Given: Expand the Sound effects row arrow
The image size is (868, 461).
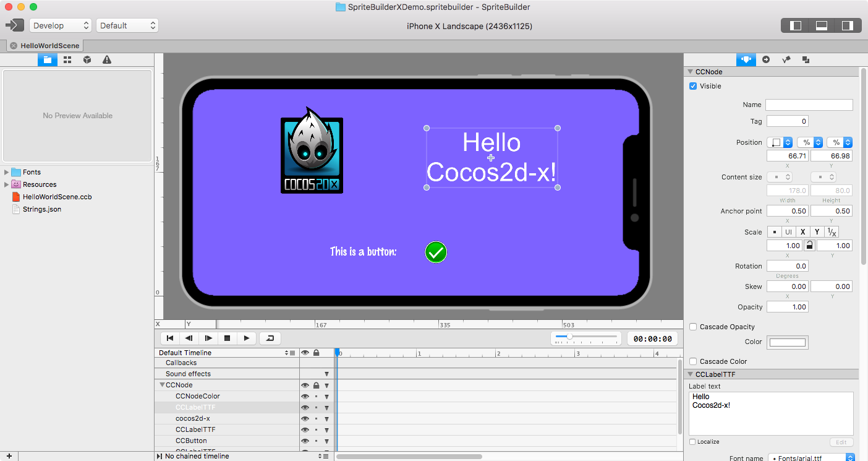Looking at the screenshot, I should click(x=326, y=374).
